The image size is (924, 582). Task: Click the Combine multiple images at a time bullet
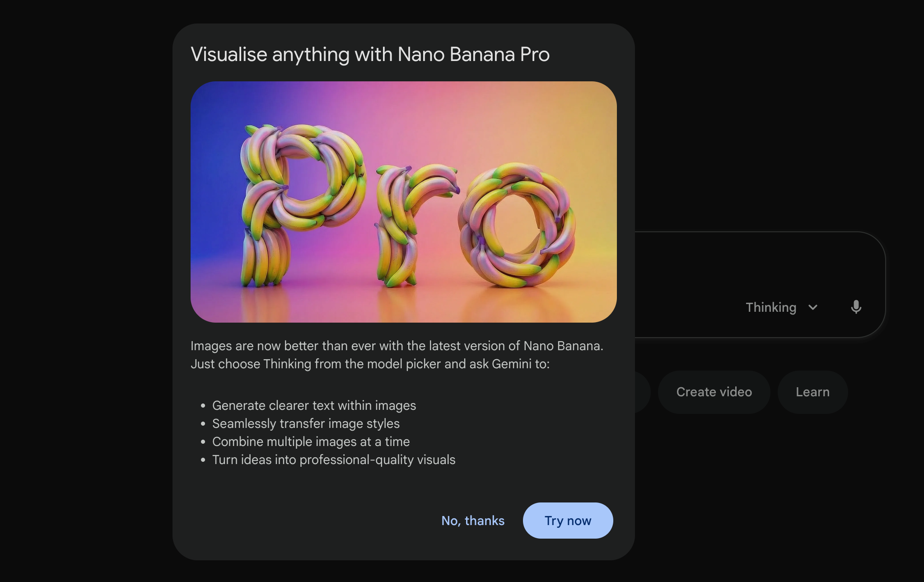[311, 442]
